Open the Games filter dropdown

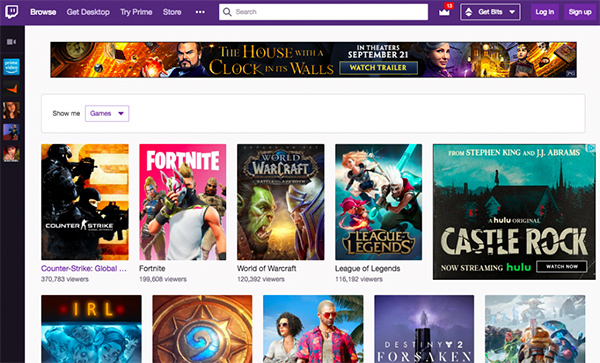(107, 113)
